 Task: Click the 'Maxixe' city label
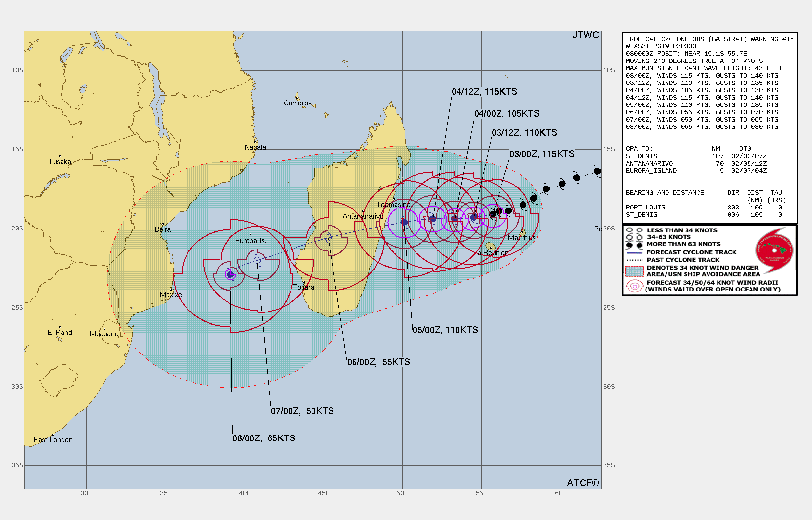[x=170, y=295]
